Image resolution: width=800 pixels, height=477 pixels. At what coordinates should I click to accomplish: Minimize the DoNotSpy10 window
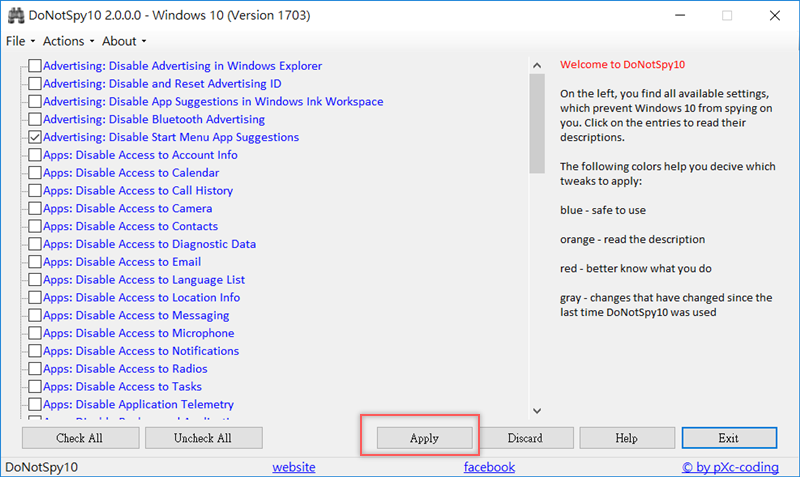680,15
